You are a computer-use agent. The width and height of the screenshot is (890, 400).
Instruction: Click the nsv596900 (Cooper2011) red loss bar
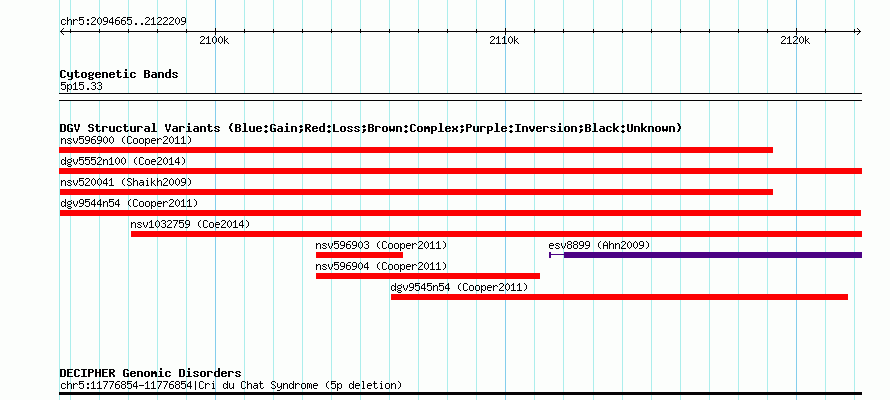(x=416, y=150)
